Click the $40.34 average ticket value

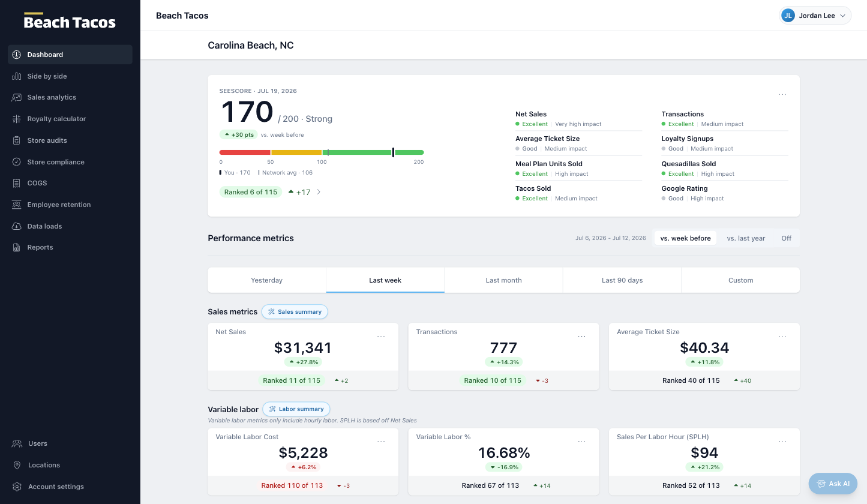point(704,348)
